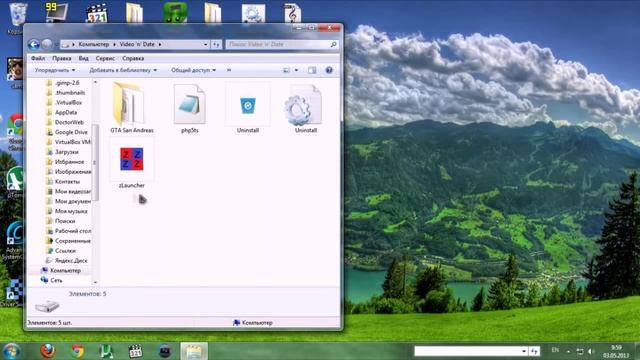Viewport: 640px width, 360px height.
Task: Open Добавить в библиотеку dropdown
Action: [123, 70]
